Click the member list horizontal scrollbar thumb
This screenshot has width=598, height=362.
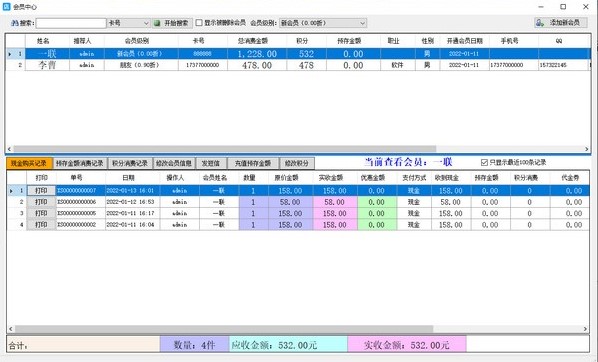click(225, 149)
